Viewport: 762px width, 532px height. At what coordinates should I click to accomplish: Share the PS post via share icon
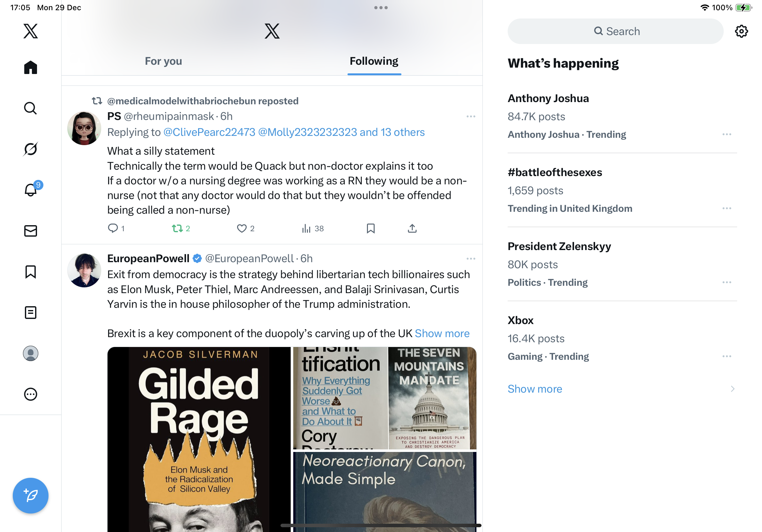[412, 228]
